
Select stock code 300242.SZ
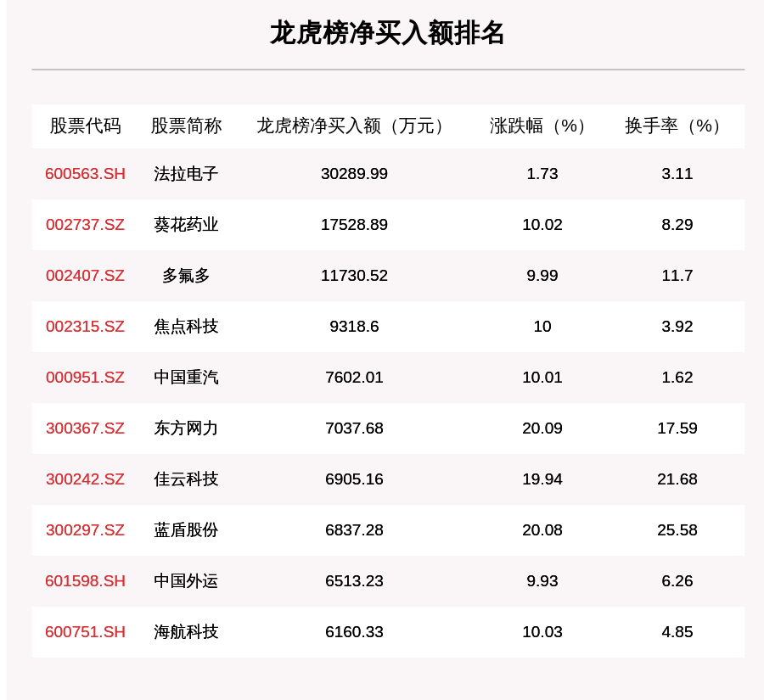coord(85,479)
